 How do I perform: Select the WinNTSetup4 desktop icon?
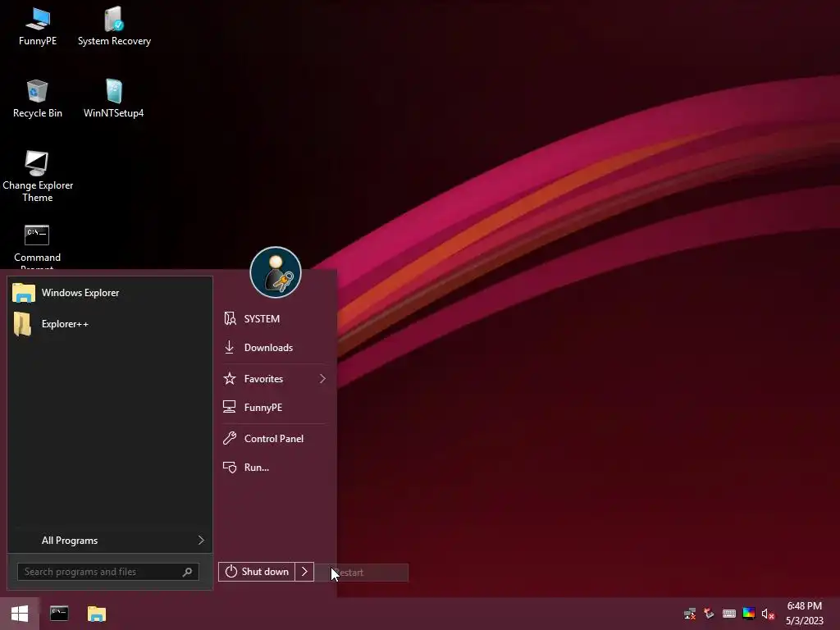click(x=113, y=98)
